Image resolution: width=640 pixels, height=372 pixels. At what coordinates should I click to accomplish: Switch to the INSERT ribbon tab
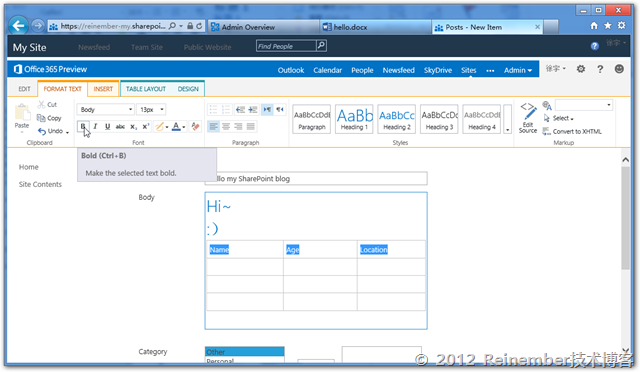click(103, 89)
